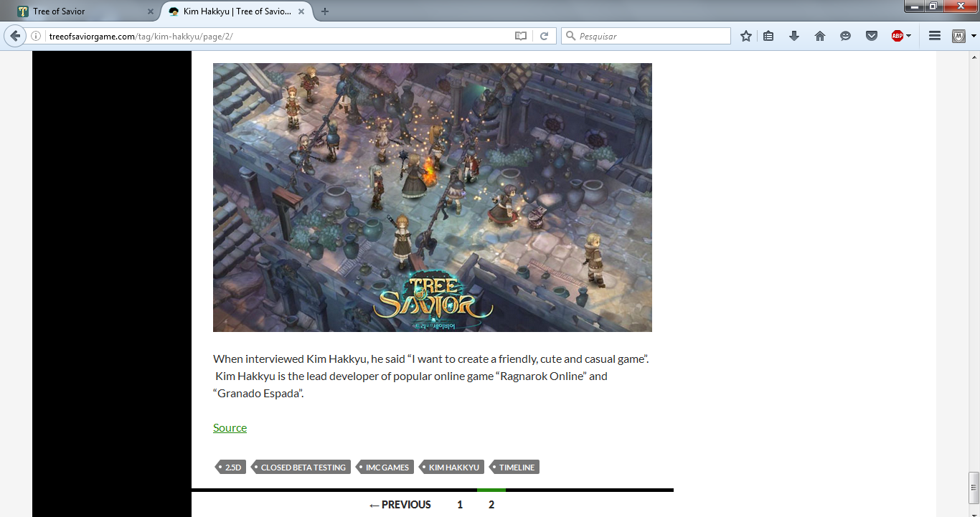This screenshot has width=980, height=517.
Task: Reload the current page
Action: (x=545, y=36)
